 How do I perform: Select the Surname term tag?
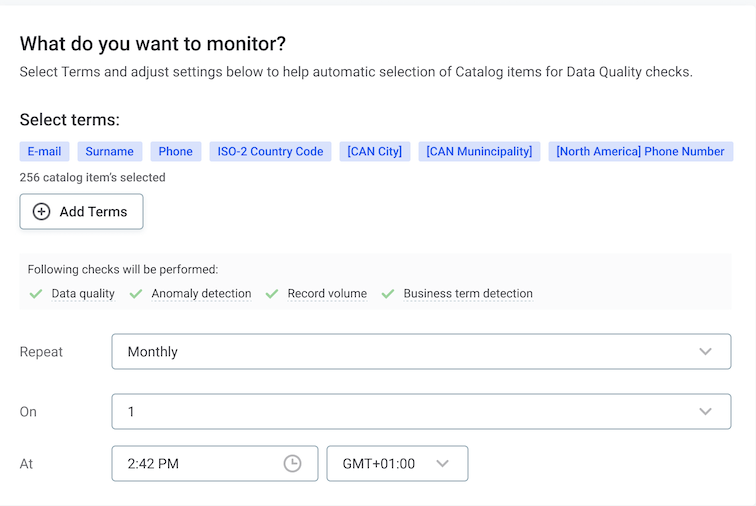click(x=110, y=152)
